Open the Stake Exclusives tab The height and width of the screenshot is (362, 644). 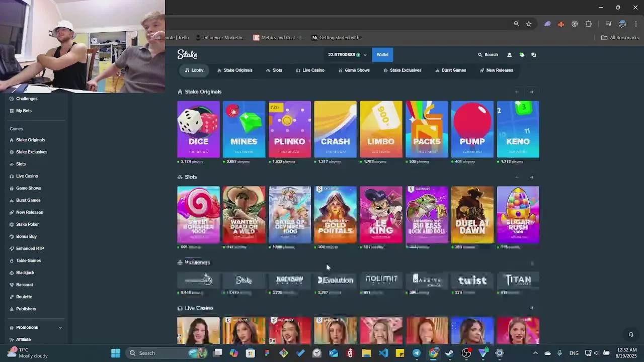tap(402, 70)
